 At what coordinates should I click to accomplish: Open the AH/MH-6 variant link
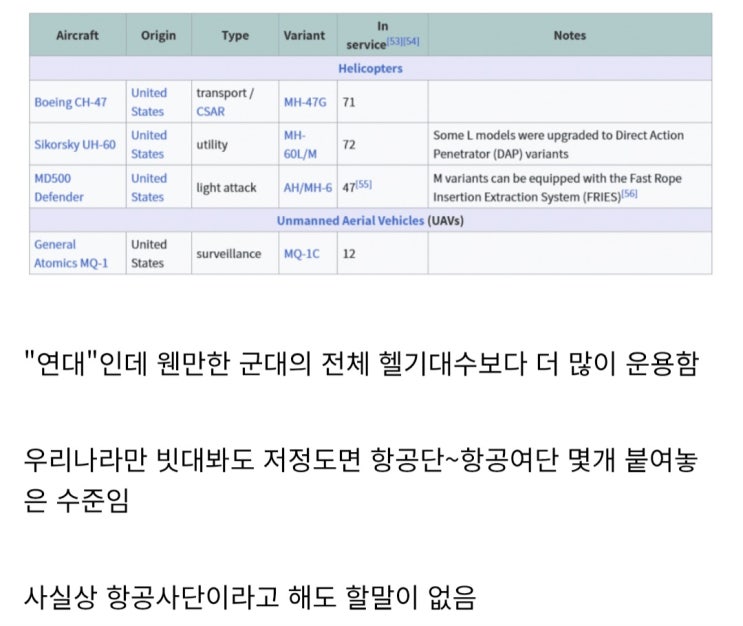pos(308,188)
